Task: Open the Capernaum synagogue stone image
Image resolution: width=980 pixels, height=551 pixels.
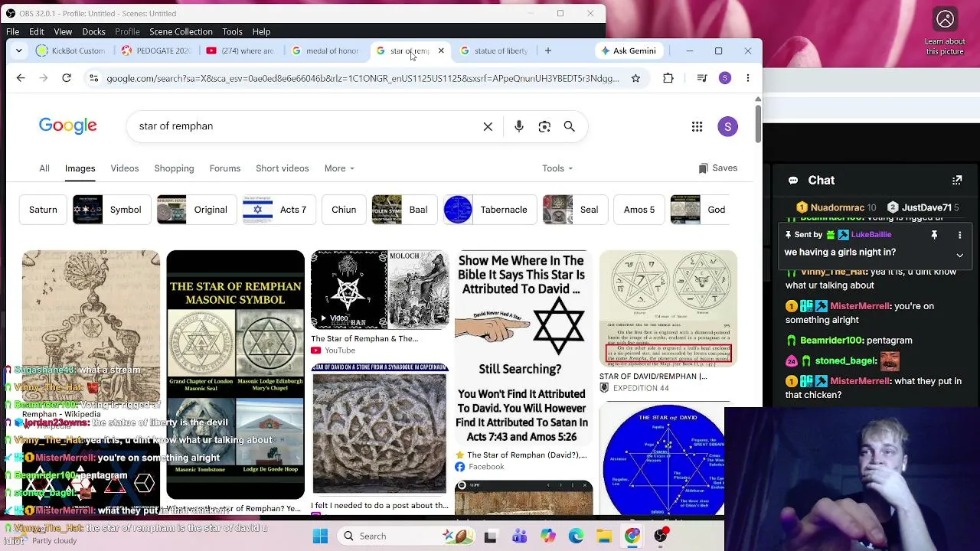Action: [380, 429]
